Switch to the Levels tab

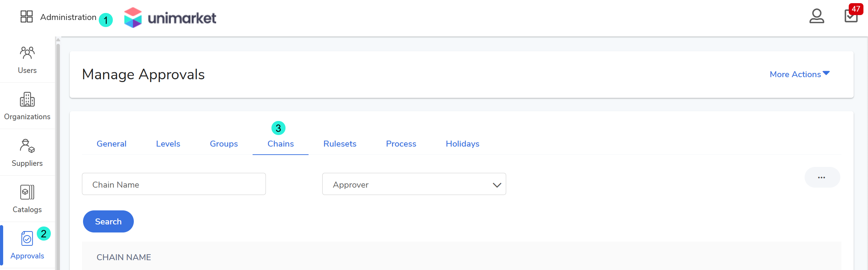tap(168, 144)
